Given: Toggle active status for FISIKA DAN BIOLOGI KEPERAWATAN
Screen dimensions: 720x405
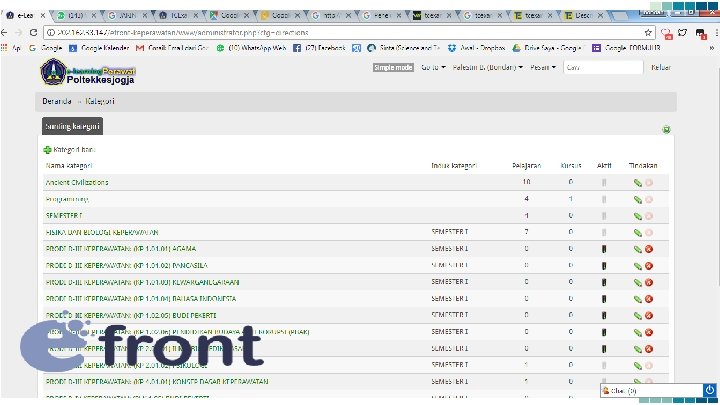Looking at the screenshot, I should (x=604, y=232).
